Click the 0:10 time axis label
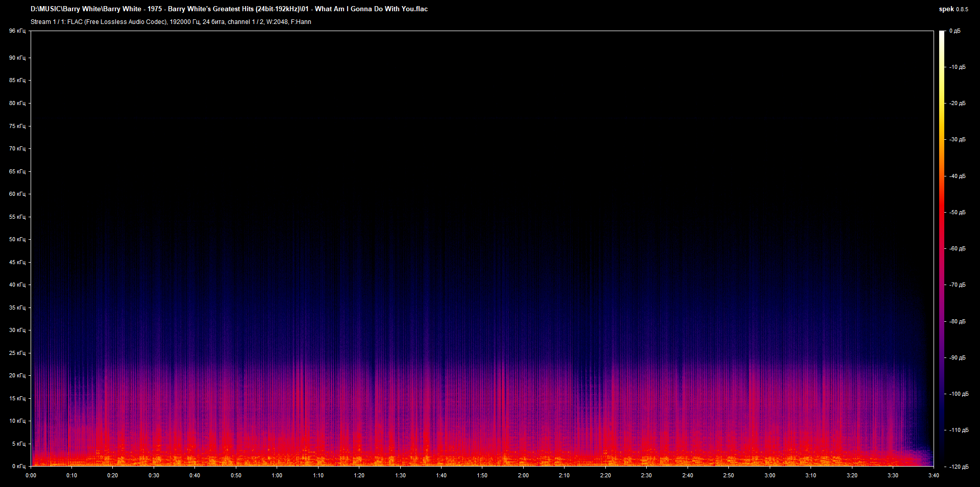 tap(71, 475)
